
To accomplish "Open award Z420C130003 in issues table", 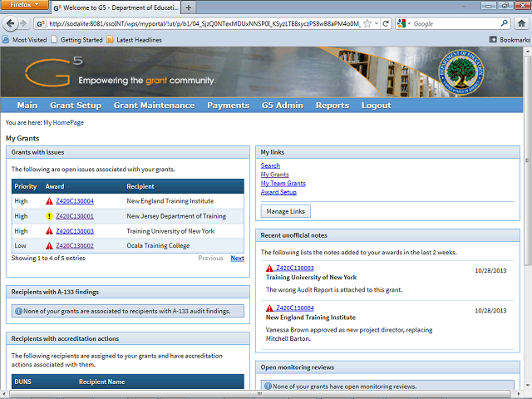I will click(x=75, y=231).
